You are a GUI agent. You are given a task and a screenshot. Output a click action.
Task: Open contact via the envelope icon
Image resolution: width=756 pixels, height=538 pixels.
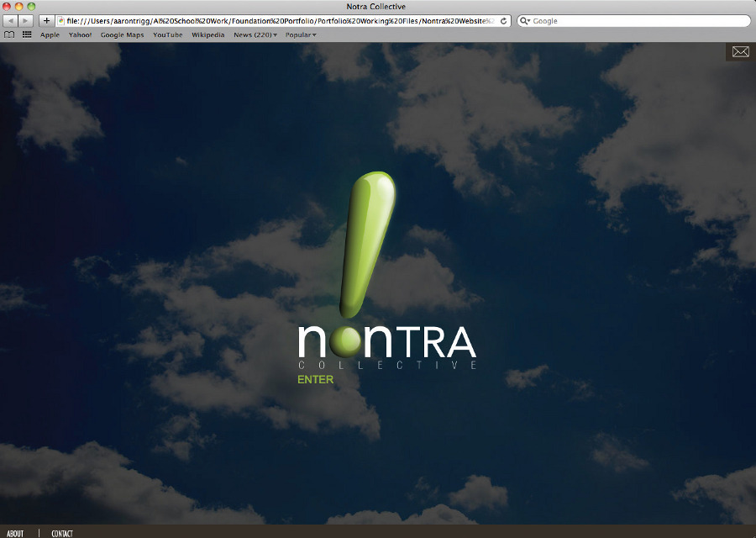[740, 51]
